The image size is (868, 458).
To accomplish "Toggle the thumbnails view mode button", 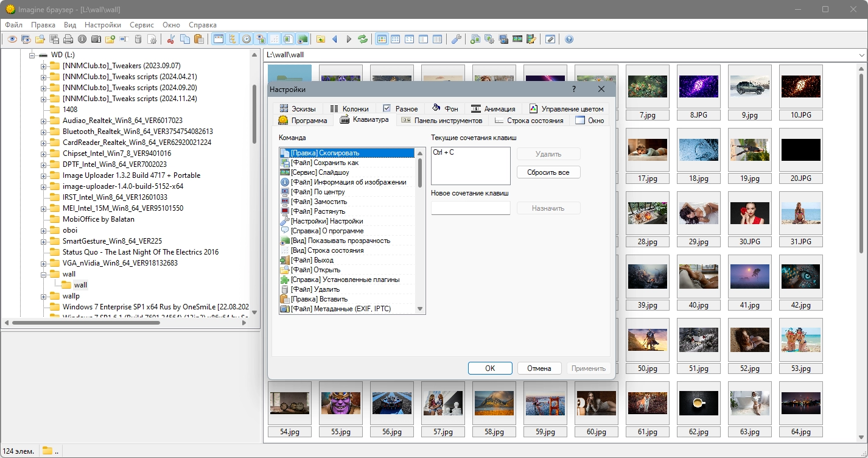I will 382,40.
